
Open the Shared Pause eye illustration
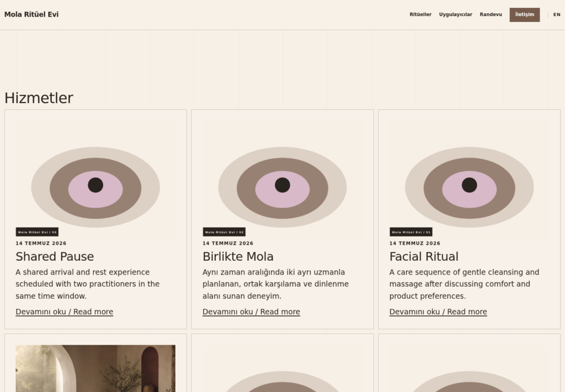[95, 180]
